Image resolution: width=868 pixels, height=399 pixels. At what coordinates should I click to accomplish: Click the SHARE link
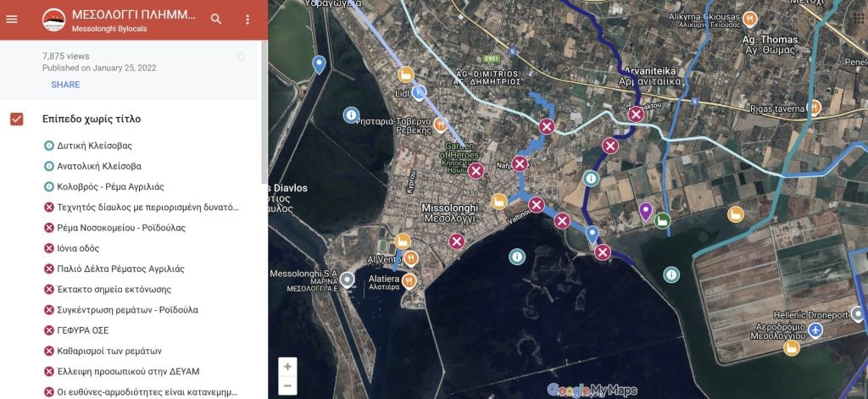pyautogui.click(x=65, y=85)
